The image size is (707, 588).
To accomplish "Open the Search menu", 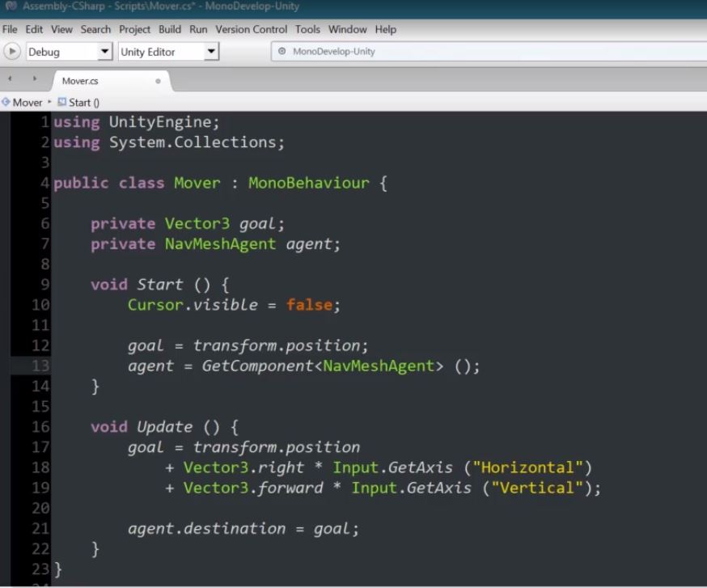I will click(x=95, y=29).
